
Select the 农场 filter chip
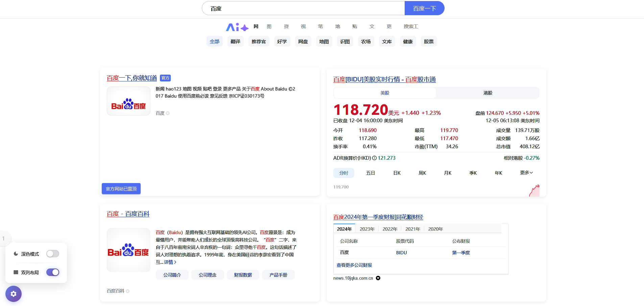[x=366, y=42]
